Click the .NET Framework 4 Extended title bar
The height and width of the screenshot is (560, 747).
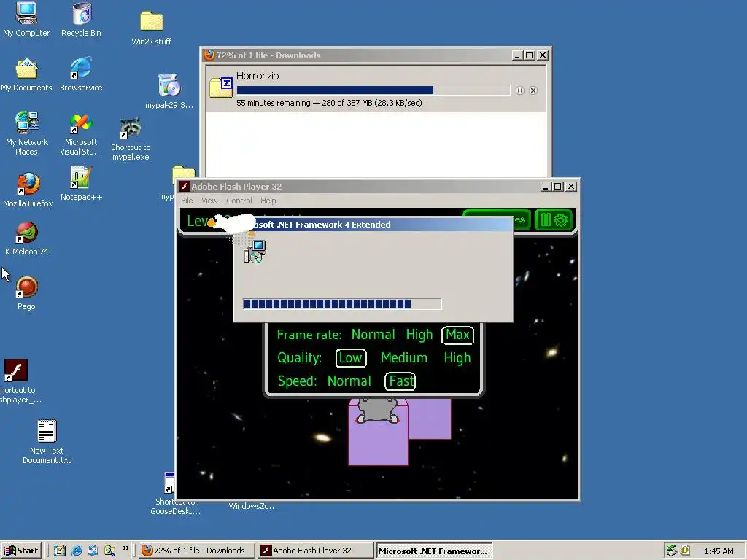click(373, 225)
